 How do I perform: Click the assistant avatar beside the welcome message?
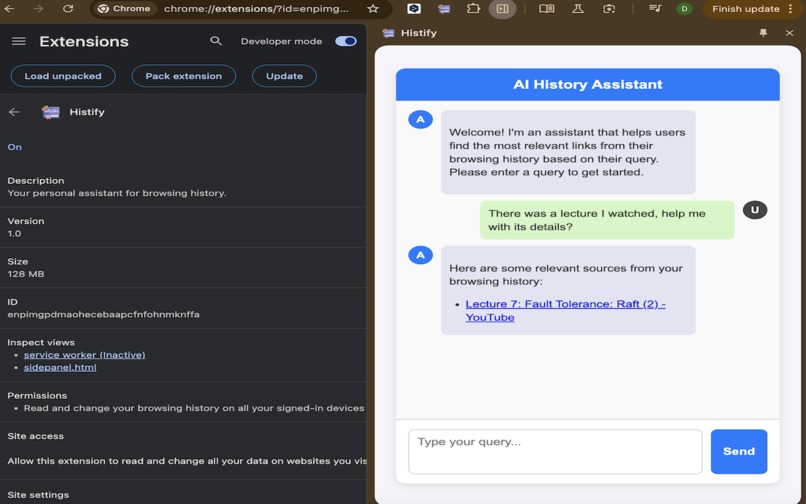[420, 119]
